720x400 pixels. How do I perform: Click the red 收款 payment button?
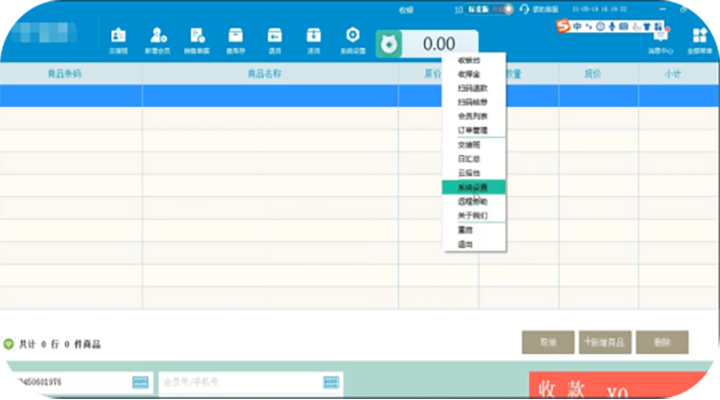tap(620, 385)
